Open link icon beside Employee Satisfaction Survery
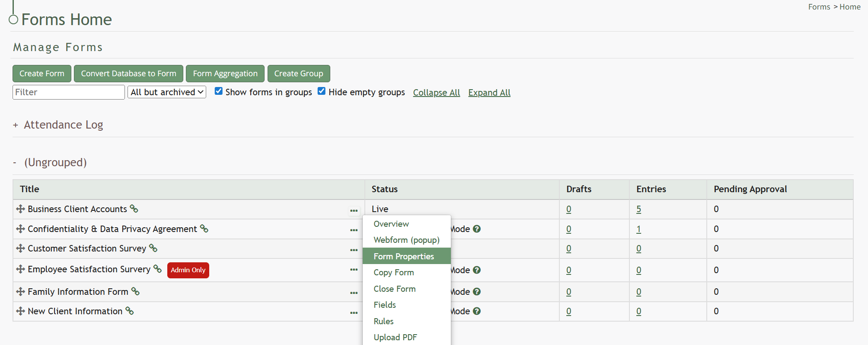Viewport: 868px width, 345px height. (x=157, y=269)
